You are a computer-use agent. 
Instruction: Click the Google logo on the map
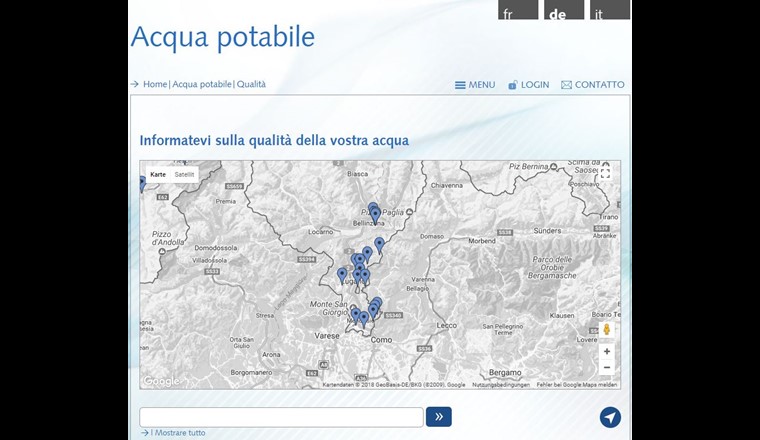[161, 381]
